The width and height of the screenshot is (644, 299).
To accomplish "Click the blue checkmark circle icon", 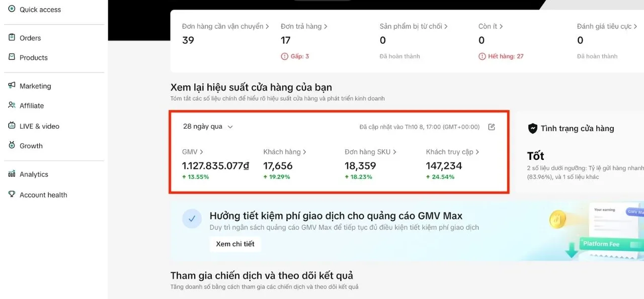I will [192, 219].
